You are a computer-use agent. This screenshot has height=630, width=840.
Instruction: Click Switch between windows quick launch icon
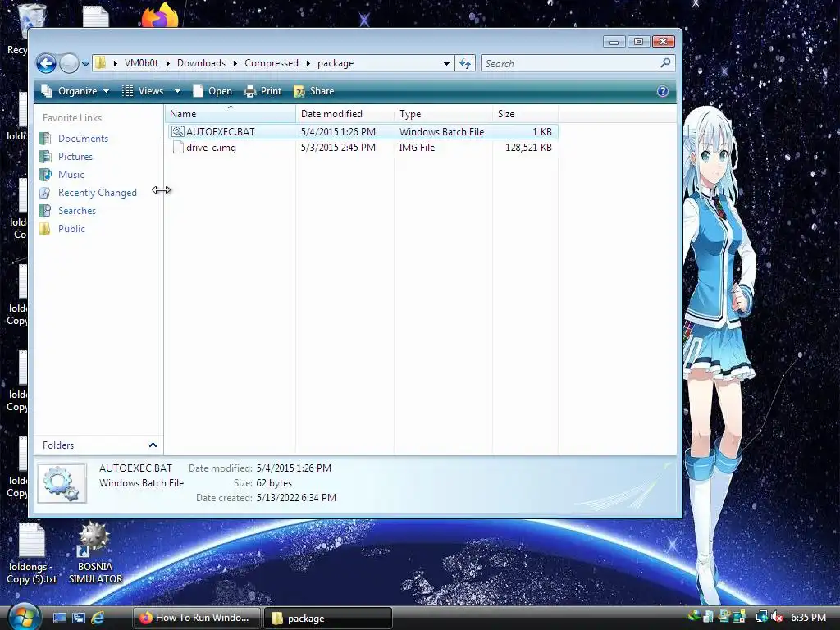(x=78, y=618)
